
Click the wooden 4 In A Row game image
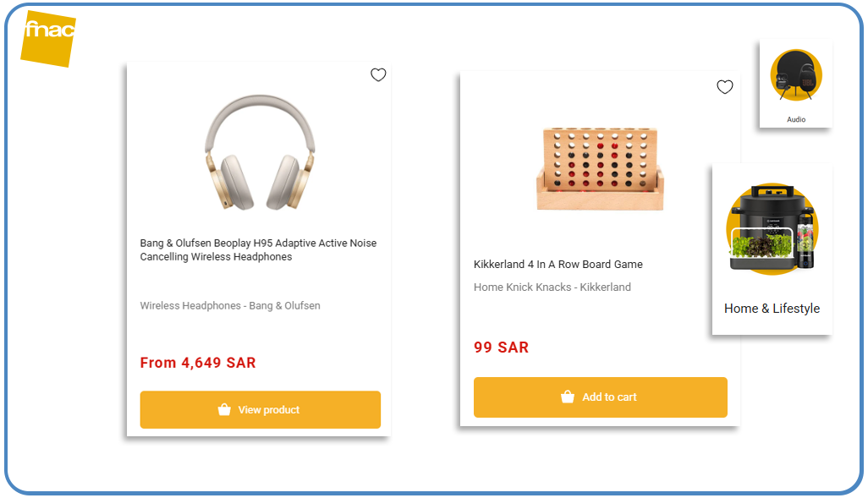coord(600,168)
